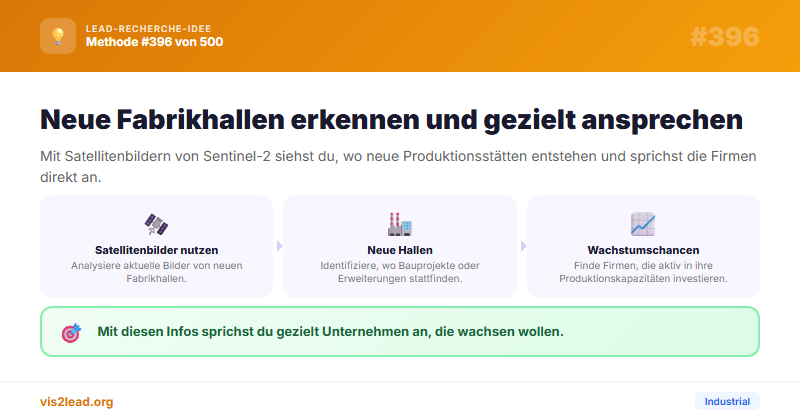Click the green banner text "Mit diesen Infos sprichst du gezielt..."
800x420 pixels.
click(x=331, y=332)
